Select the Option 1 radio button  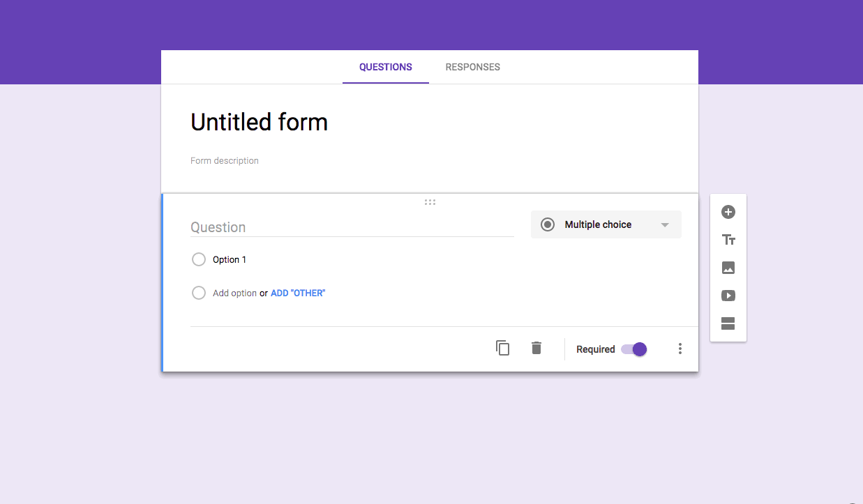point(199,259)
